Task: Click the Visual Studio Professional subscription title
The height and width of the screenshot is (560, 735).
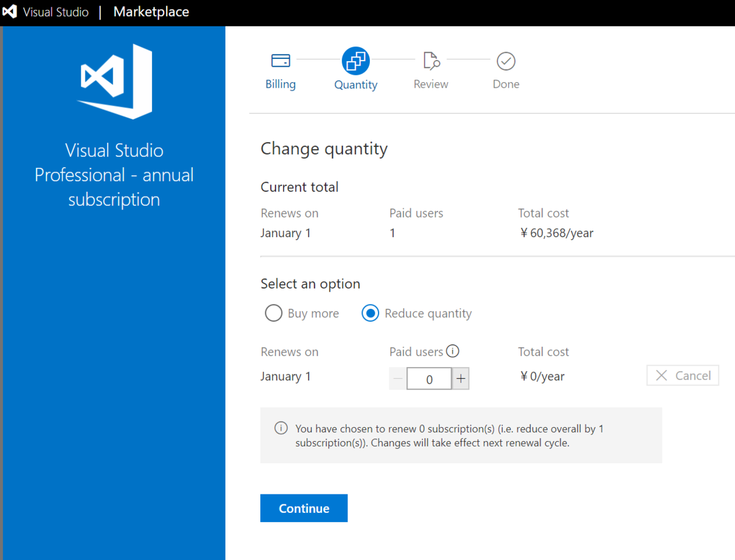Action: (x=114, y=175)
